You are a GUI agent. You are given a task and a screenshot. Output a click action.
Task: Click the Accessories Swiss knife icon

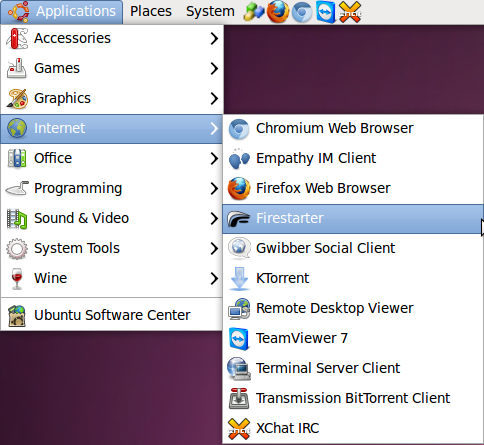(17, 38)
